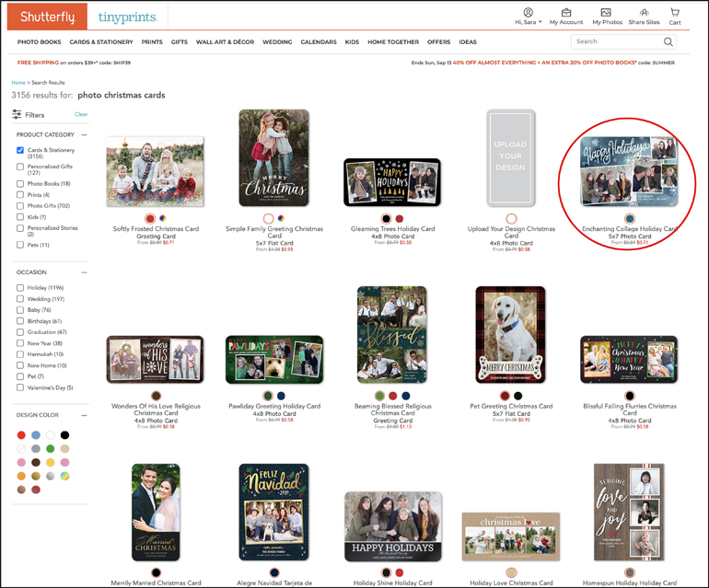The image size is (709, 588).
Task: Open My Photos icon
Action: [x=606, y=13]
